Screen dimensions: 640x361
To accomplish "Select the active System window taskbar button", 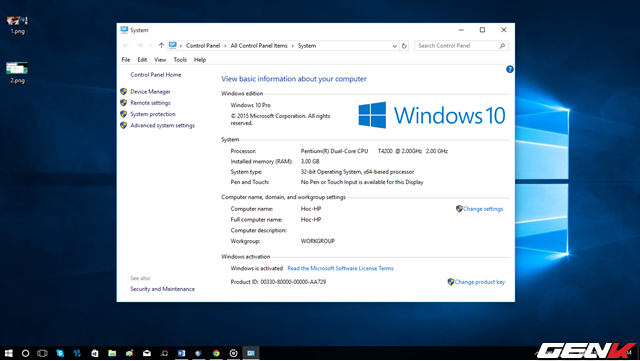I will (251, 353).
